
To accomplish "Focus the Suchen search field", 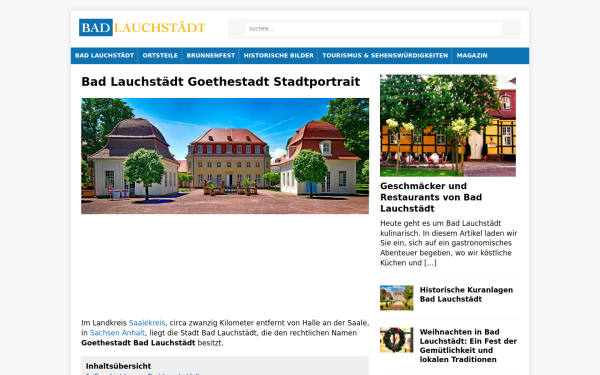I will 374,29.
